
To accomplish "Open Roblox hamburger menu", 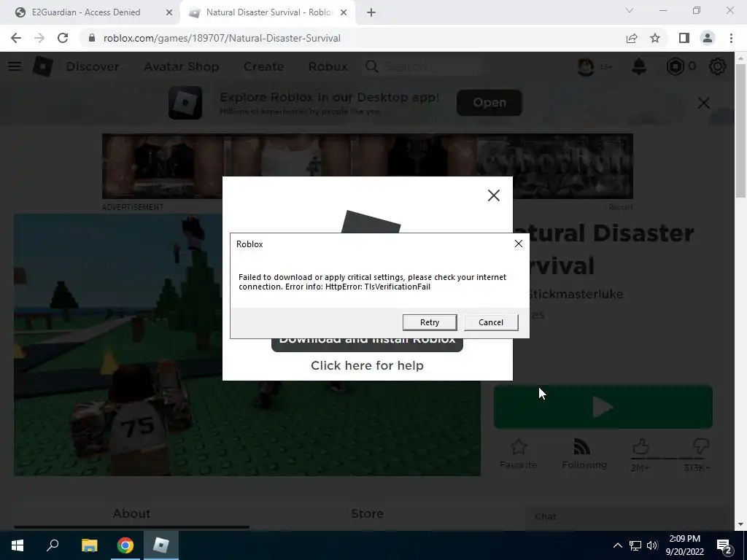I will pos(15,66).
